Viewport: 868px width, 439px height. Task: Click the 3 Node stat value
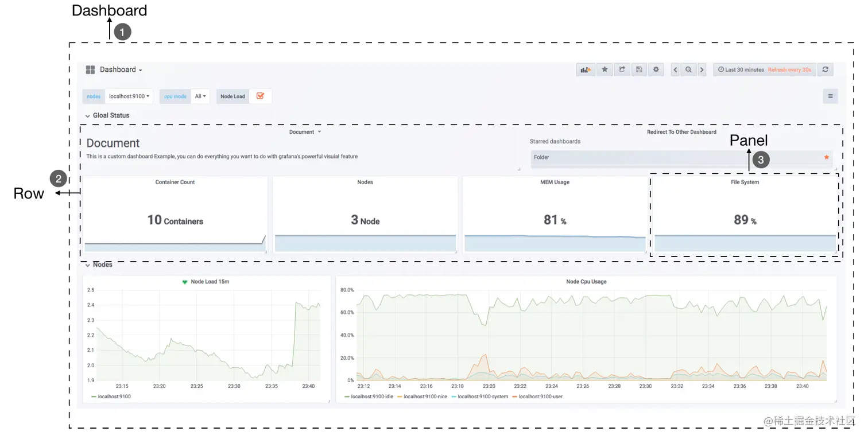click(x=365, y=220)
